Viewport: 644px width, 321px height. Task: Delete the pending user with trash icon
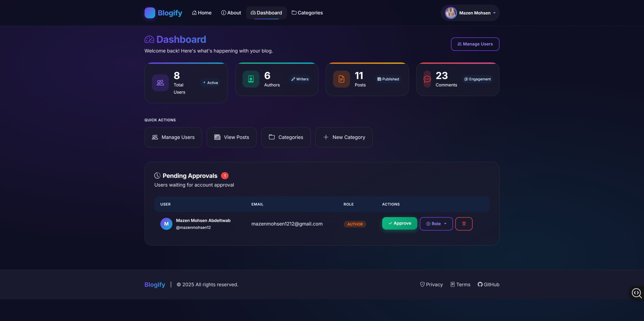464,224
